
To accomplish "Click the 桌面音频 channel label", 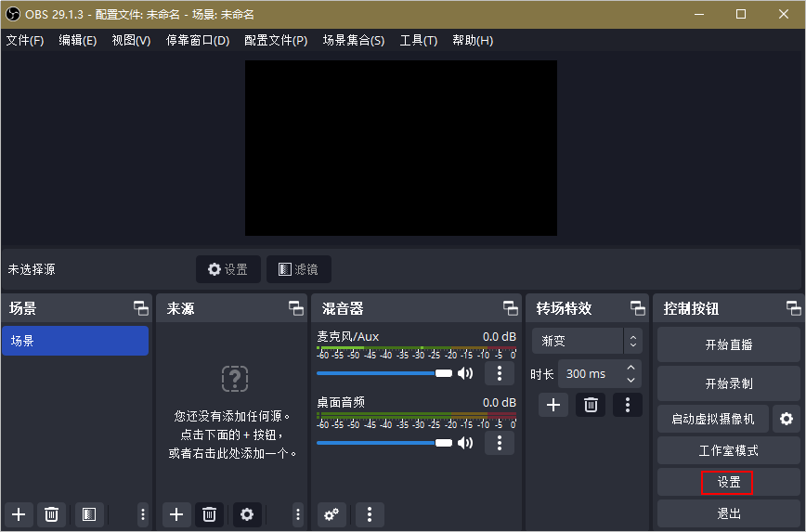I will pyautogui.click(x=341, y=402).
